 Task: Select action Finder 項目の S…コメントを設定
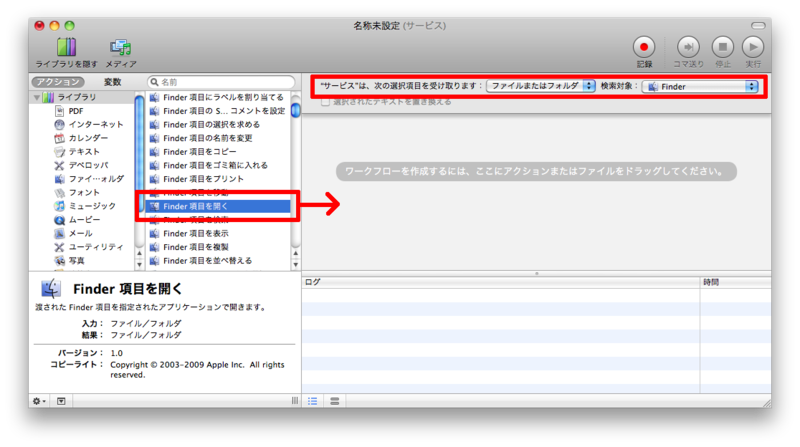click(217, 111)
